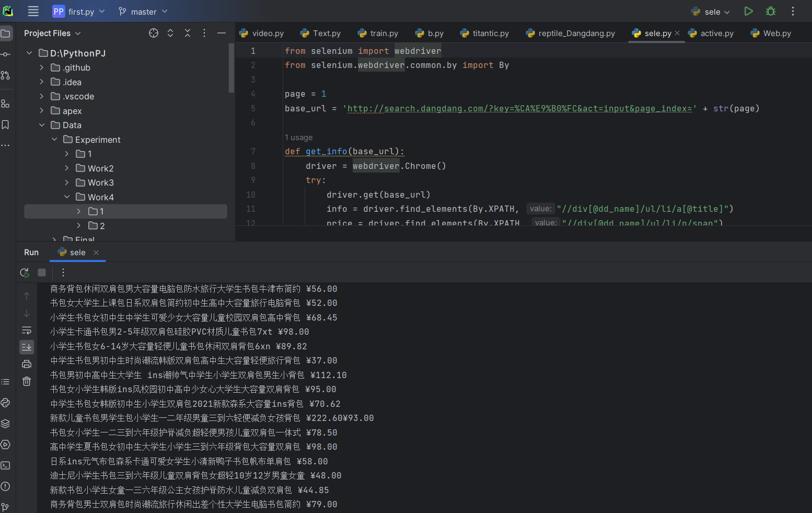
Task: Collapse the Experiment folder
Action: point(54,140)
